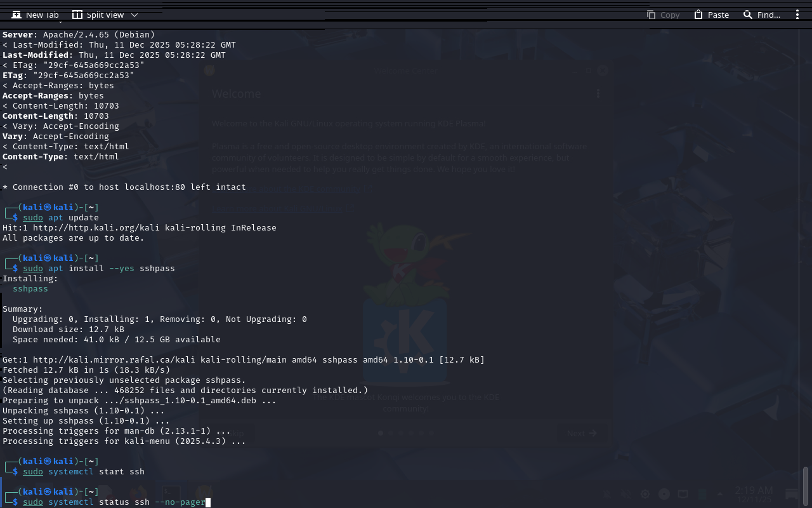Click the "sudo apt update" command line
The width and height of the screenshot is (812, 508).
point(61,218)
